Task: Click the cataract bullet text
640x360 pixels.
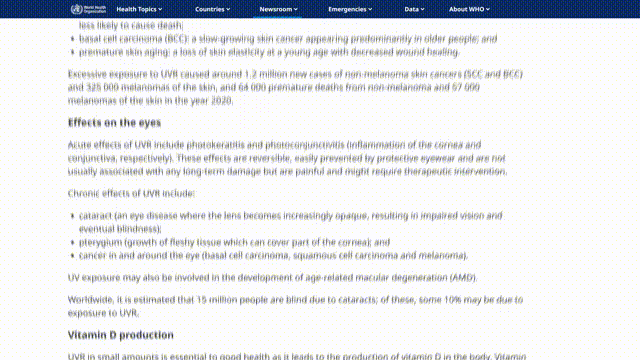Action: coord(290,222)
